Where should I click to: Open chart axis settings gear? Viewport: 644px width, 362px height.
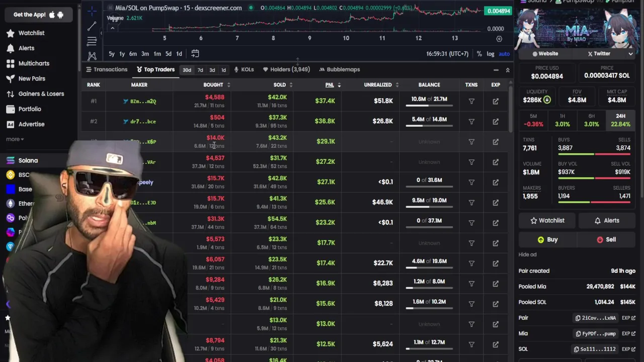499,39
